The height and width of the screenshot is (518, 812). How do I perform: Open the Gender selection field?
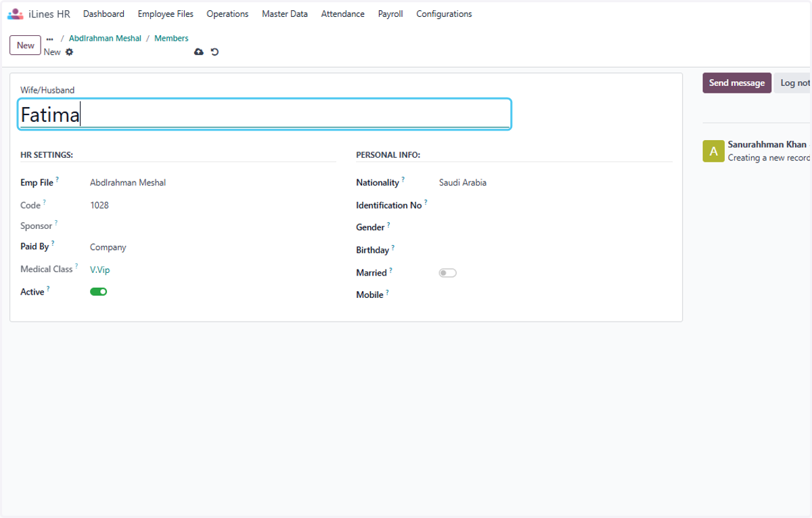coord(555,228)
